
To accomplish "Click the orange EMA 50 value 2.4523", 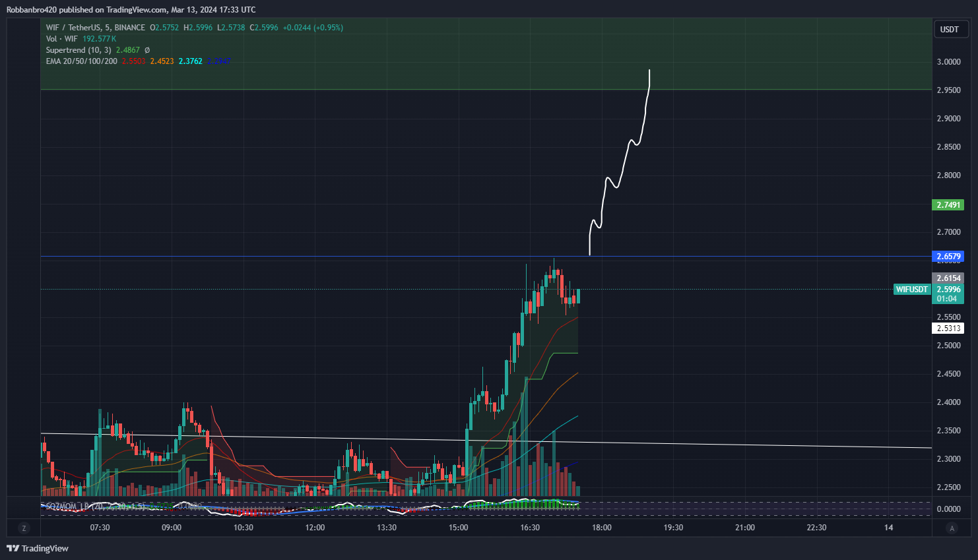I will tap(162, 61).
